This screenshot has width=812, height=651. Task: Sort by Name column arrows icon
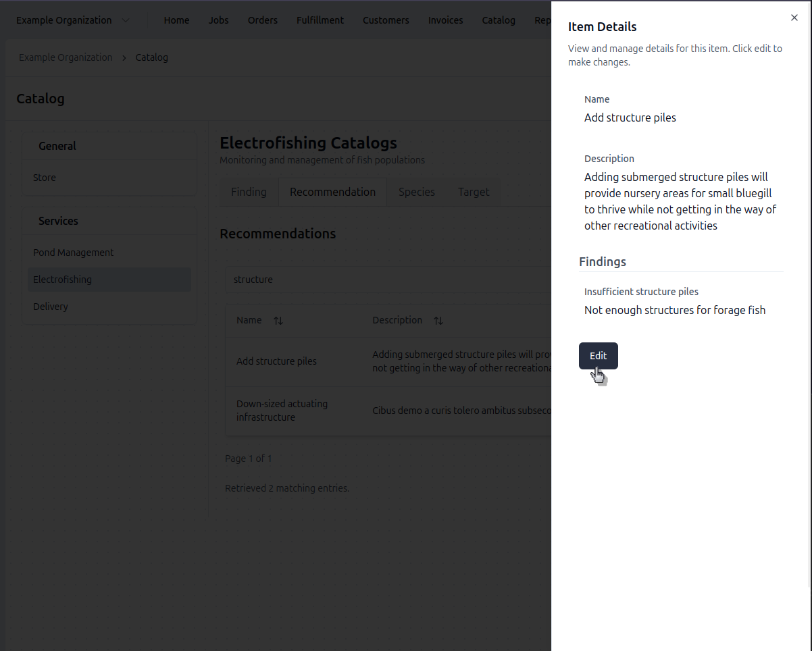tap(278, 321)
